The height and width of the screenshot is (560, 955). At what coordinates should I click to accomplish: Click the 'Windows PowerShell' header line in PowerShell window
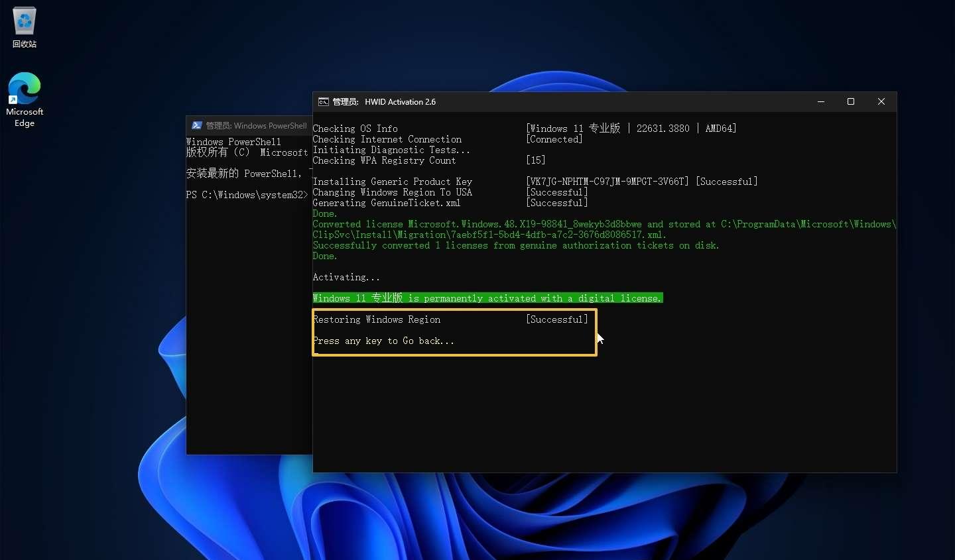coord(233,142)
